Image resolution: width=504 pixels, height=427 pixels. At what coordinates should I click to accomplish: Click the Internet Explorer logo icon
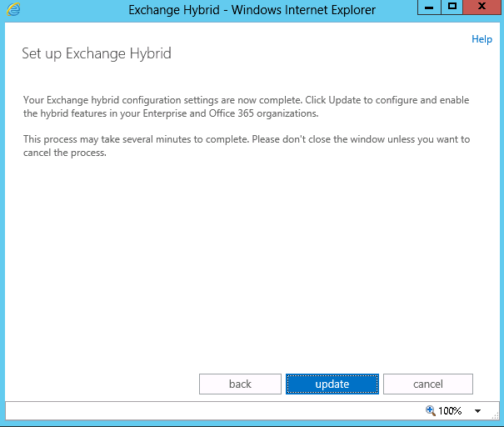[x=13, y=9]
